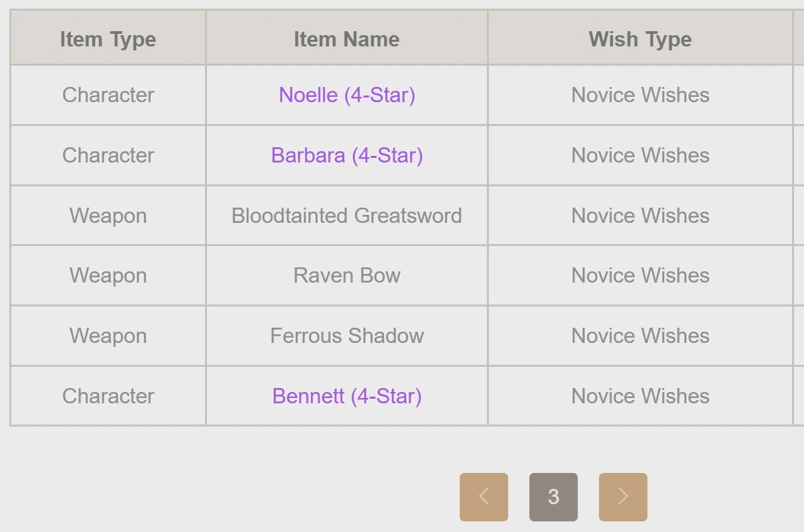Click the Wish Type column header

click(x=639, y=38)
